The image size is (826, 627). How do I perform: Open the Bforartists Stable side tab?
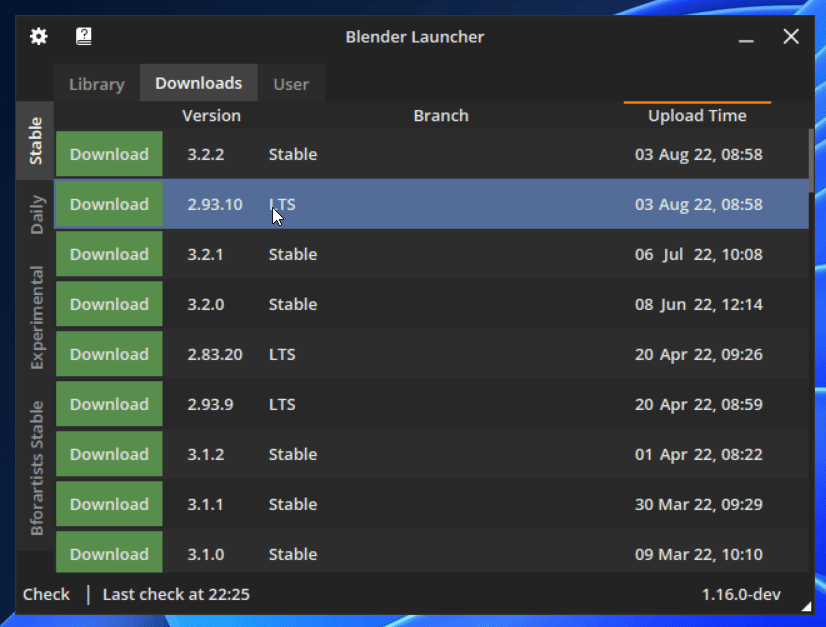[x=35, y=468]
